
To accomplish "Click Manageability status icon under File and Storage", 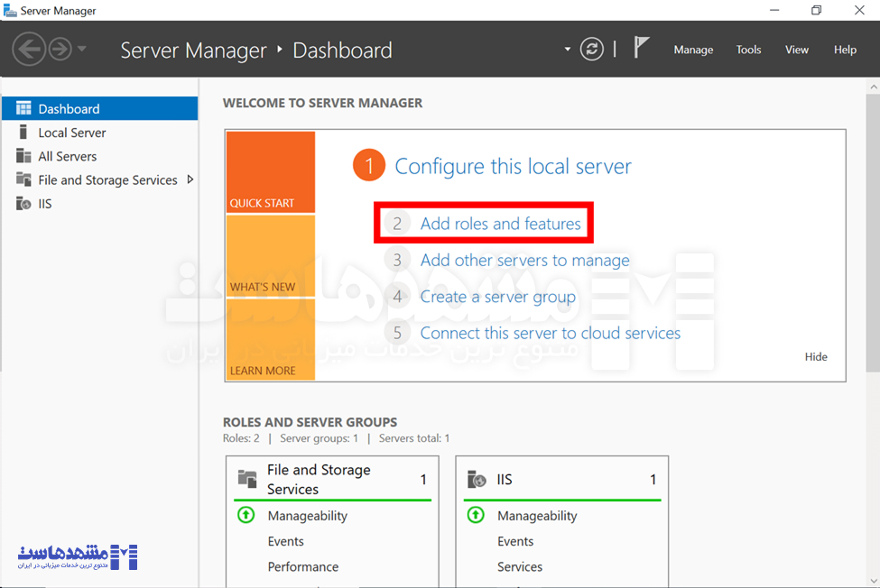I will (245, 515).
